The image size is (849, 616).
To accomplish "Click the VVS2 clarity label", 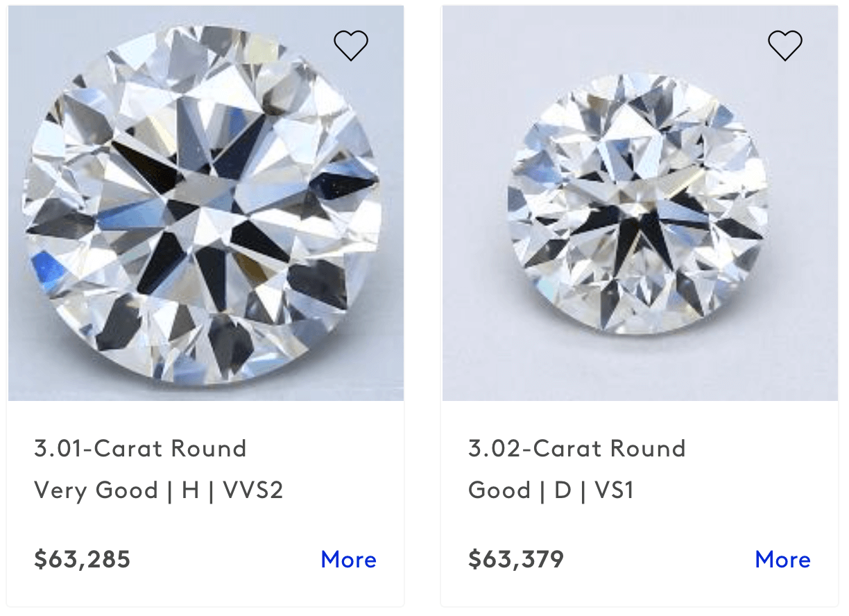I will (253, 491).
